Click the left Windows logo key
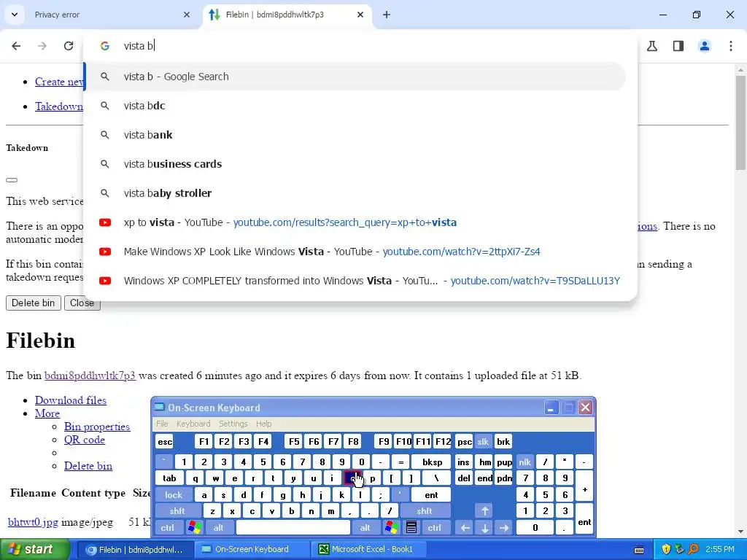This screenshot has width=747, height=560. tap(194, 528)
